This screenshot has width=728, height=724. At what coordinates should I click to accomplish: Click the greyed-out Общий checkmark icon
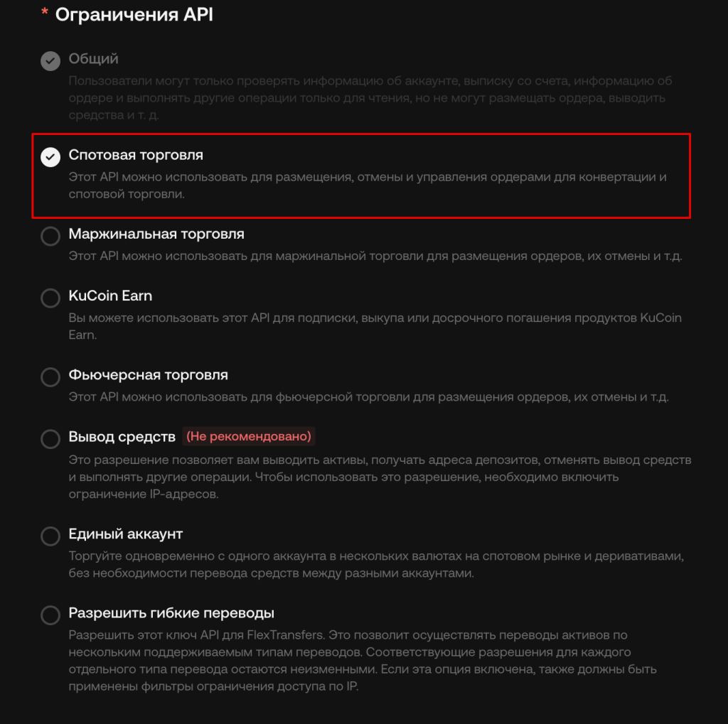tap(50, 61)
